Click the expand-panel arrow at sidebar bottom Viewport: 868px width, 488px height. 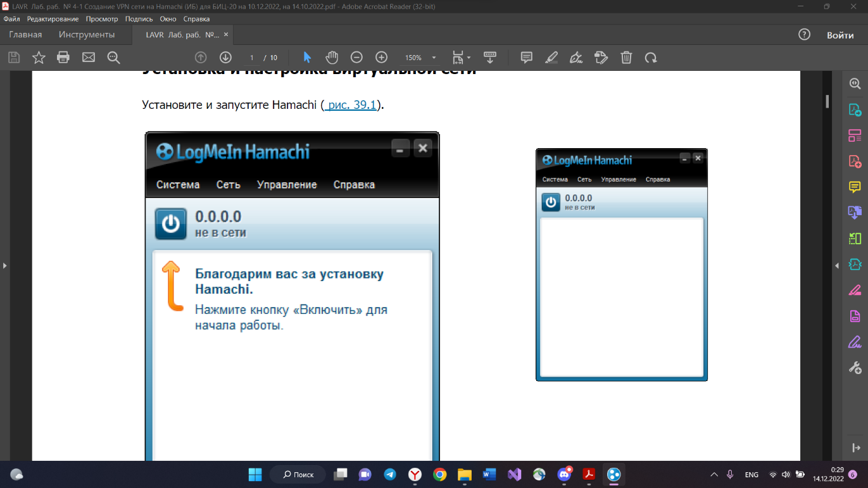tap(855, 447)
